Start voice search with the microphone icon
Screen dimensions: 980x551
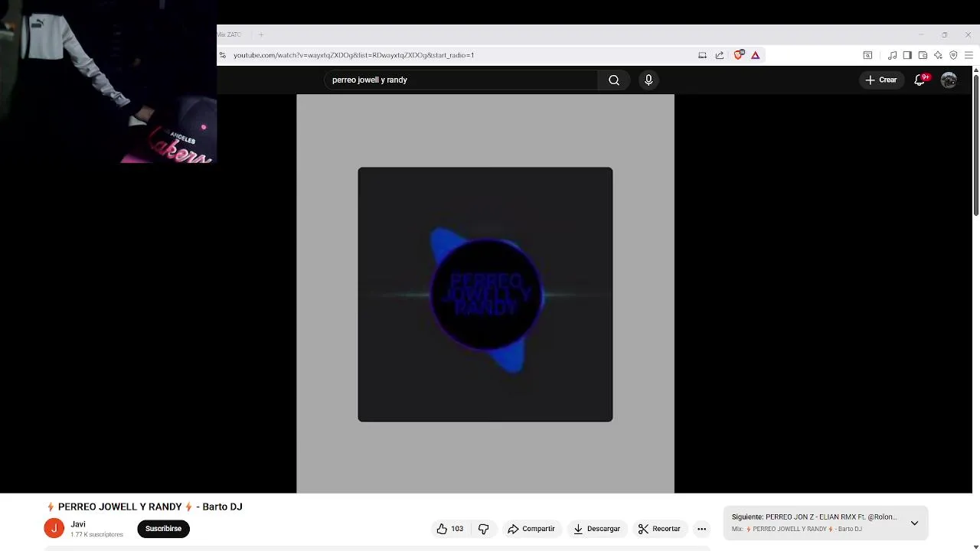pyautogui.click(x=648, y=80)
